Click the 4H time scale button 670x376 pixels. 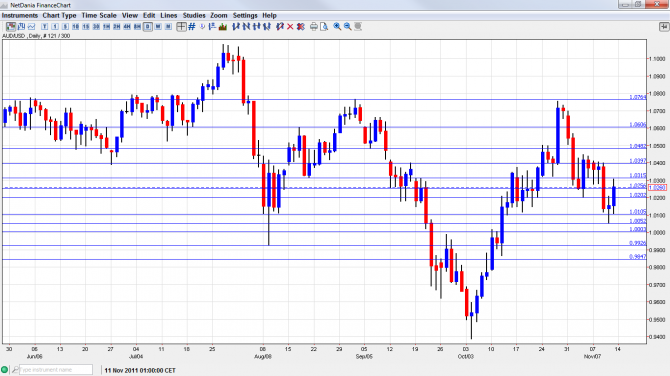(x=127, y=26)
